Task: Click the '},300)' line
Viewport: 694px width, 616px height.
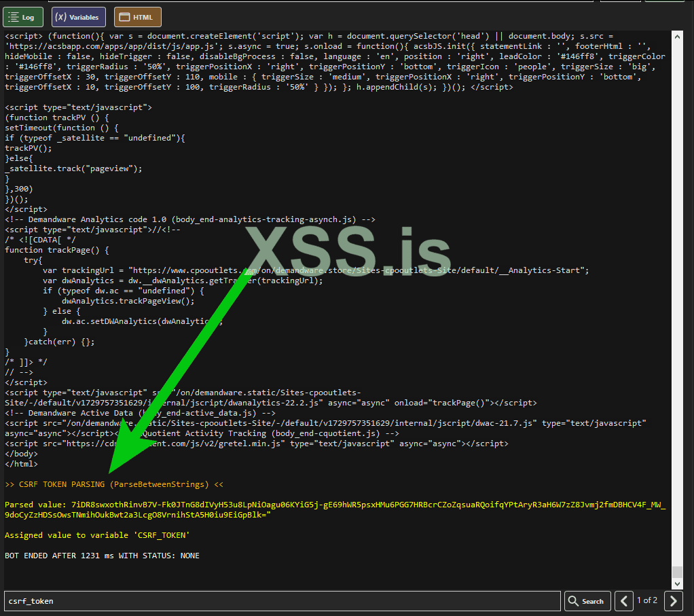Action: click(18, 189)
